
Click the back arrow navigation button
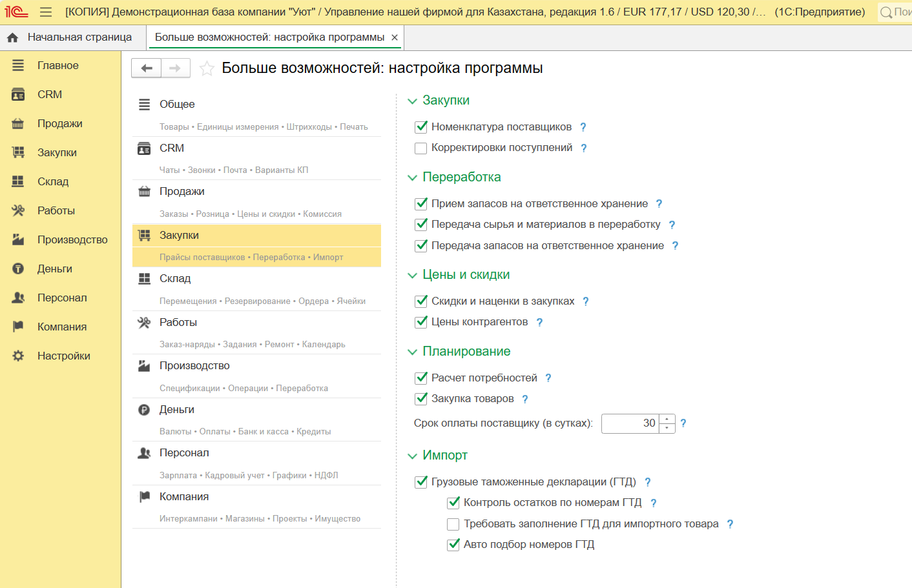(147, 68)
